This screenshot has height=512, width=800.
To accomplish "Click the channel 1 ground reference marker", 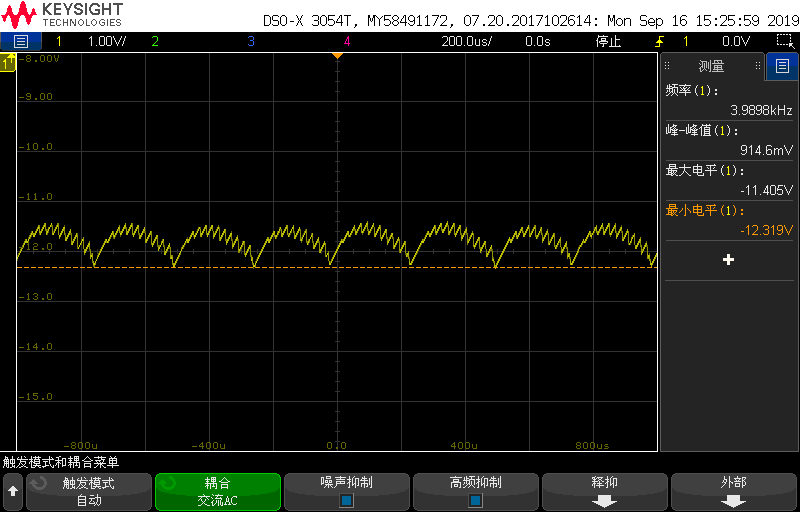I will point(8,63).
